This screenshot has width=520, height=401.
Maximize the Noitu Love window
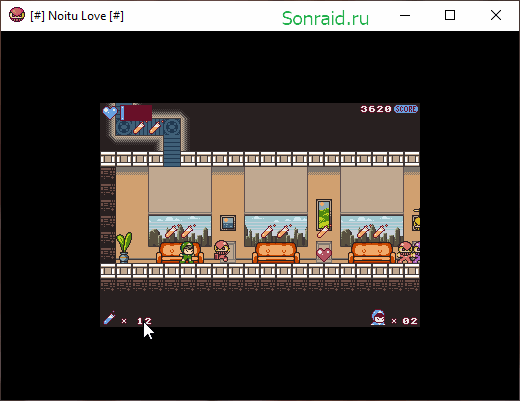tap(450, 15)
